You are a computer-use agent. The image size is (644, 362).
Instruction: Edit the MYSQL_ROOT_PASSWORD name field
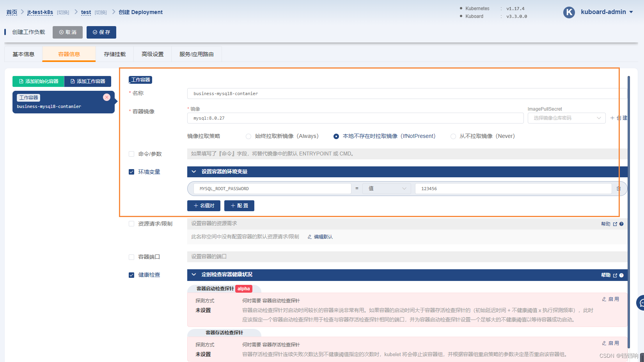(272, 189)
